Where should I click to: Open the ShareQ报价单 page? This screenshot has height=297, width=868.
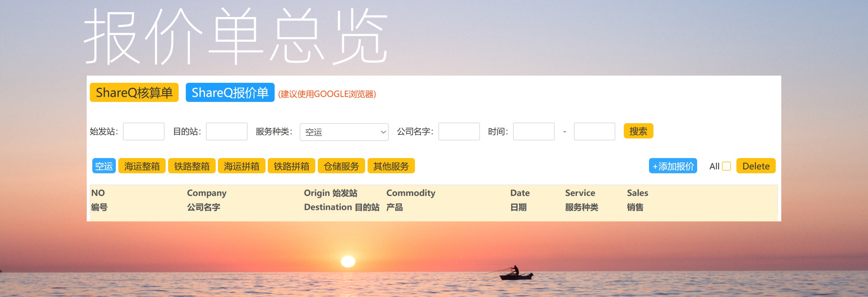click(x=230, y=92)
